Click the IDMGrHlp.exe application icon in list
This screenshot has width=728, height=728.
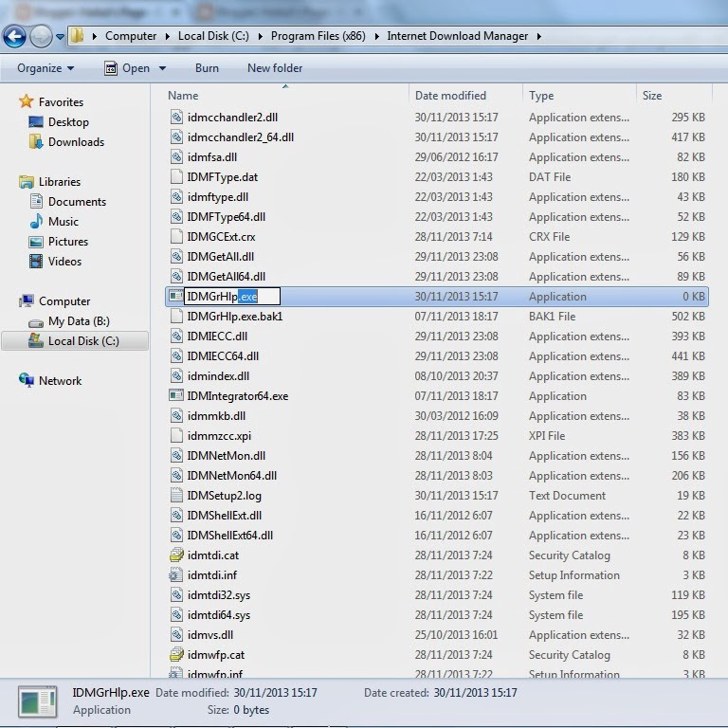pos(175,296)
